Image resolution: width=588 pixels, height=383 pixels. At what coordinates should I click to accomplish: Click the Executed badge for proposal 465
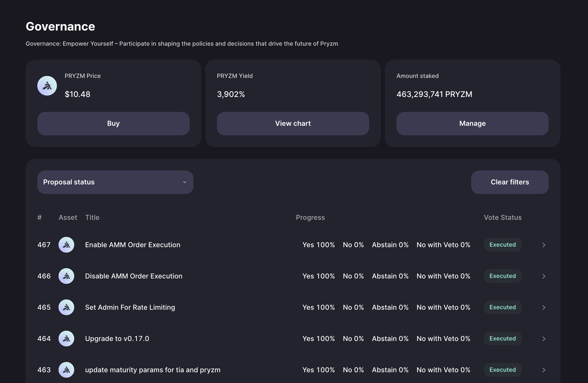pyautogui.click(x=503, y=307)
